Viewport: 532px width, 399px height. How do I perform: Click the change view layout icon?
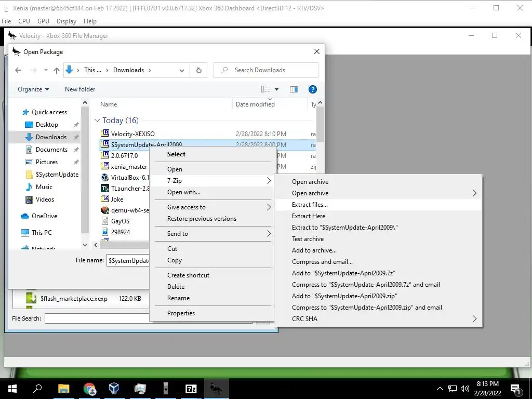pos(265,89)
